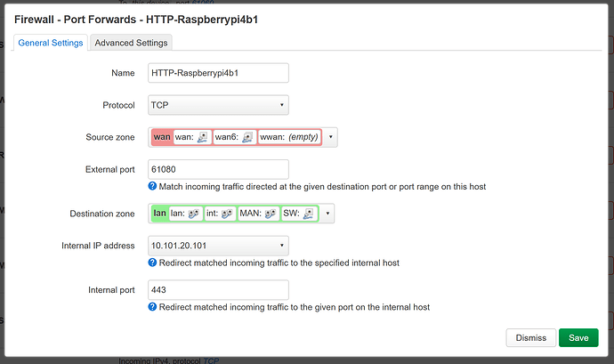Open the Internal IP address dropdown

point(218,246)
